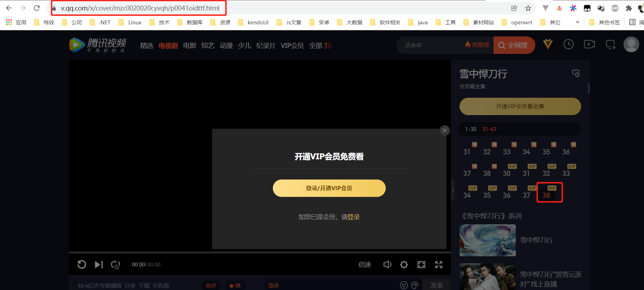Open the 电影 navigation tab
The width and height of the screenshot is (644, 290).
pos(190,46)
